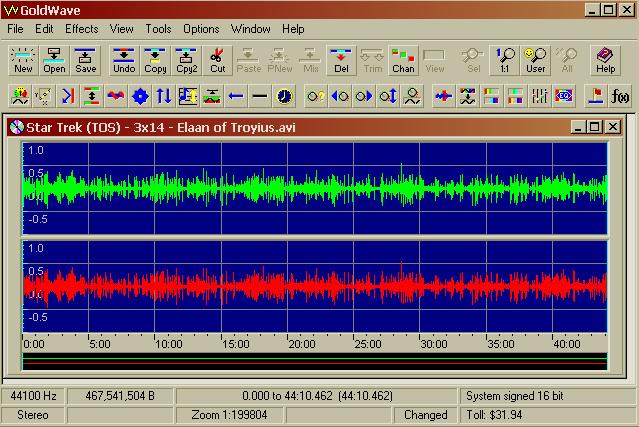Click the green left-channel waveform

[315, 188]
